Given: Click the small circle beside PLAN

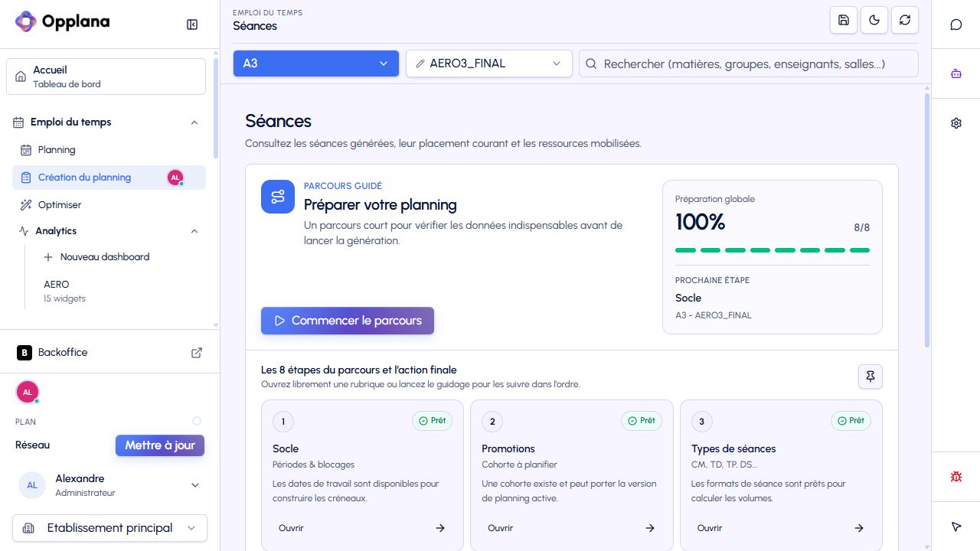Looking at the screenshot, I should [197, 421].
